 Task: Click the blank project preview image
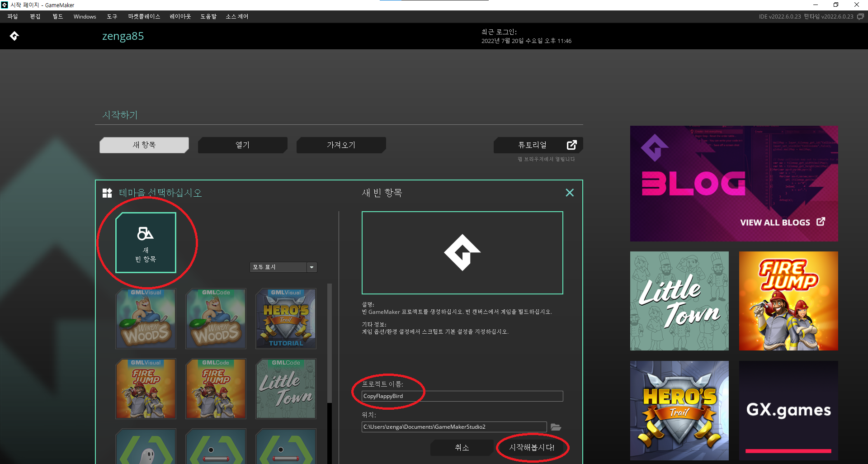[x=462, y=253]
